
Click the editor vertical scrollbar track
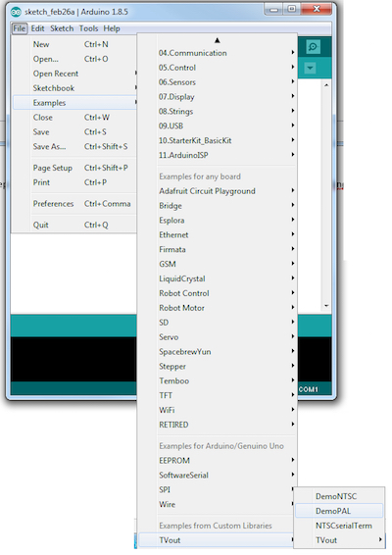click(x=326, y=195)
